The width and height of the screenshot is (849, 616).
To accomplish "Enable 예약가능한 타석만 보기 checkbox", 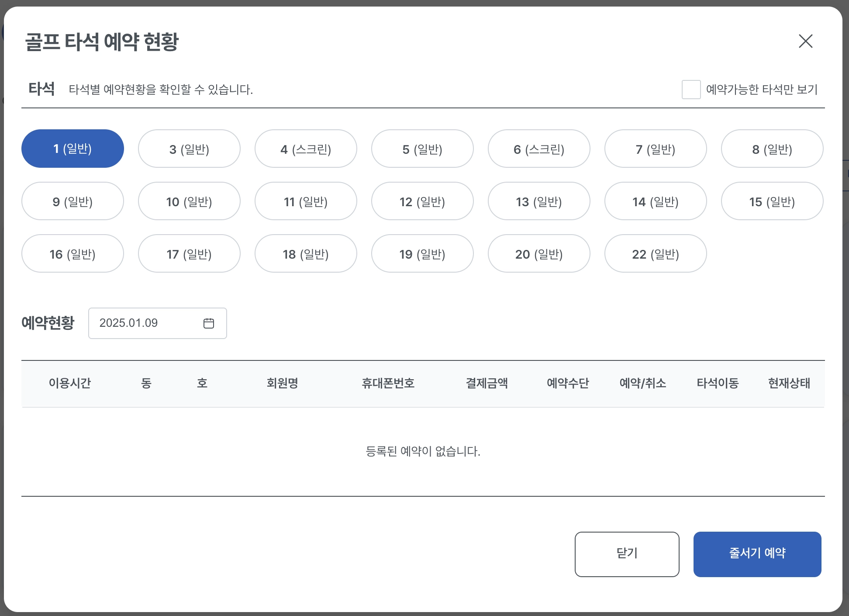I will click(x=691, y=90).
